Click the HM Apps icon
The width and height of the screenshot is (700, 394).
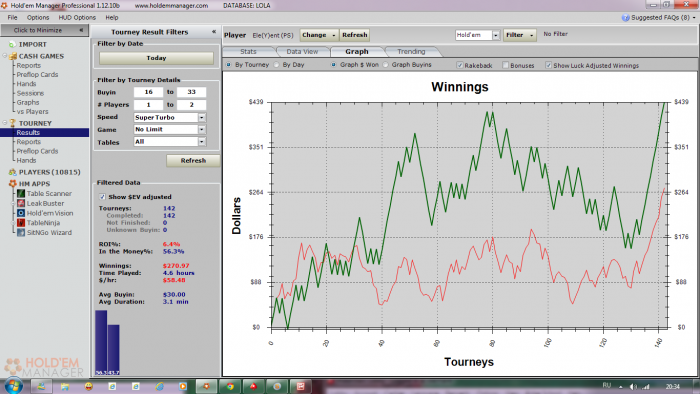12,184
